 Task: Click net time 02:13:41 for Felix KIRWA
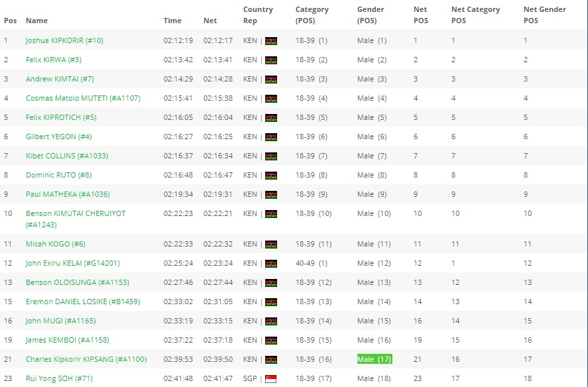[x=218, y=60]
